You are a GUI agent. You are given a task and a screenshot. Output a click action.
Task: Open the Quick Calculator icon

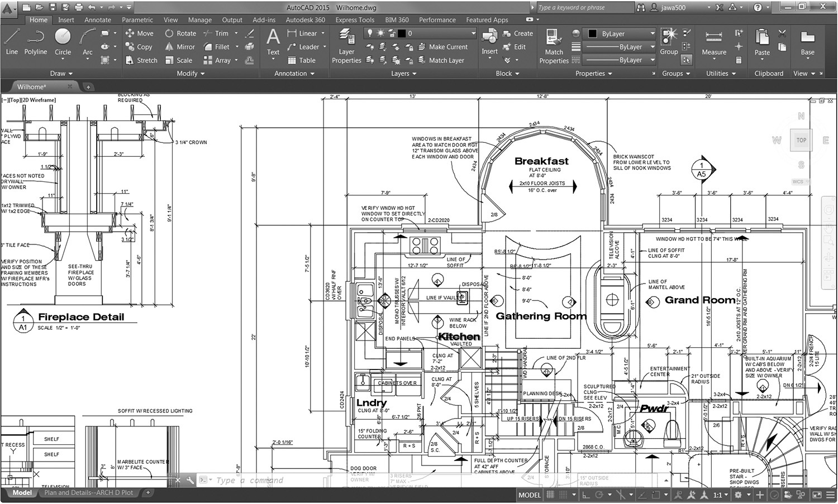739,60
